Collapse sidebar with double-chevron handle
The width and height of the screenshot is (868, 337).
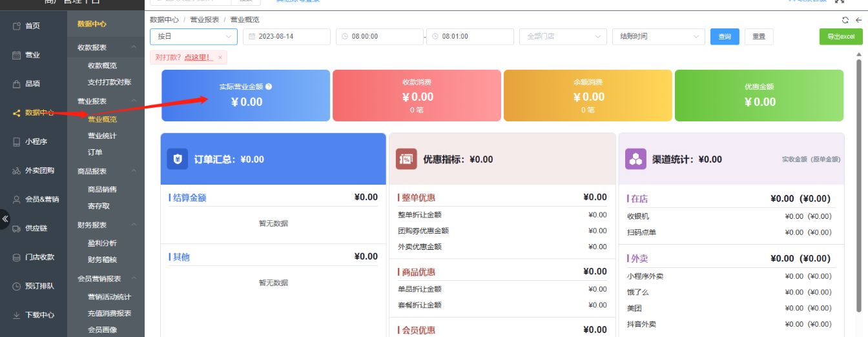click(x=5, y=219)
